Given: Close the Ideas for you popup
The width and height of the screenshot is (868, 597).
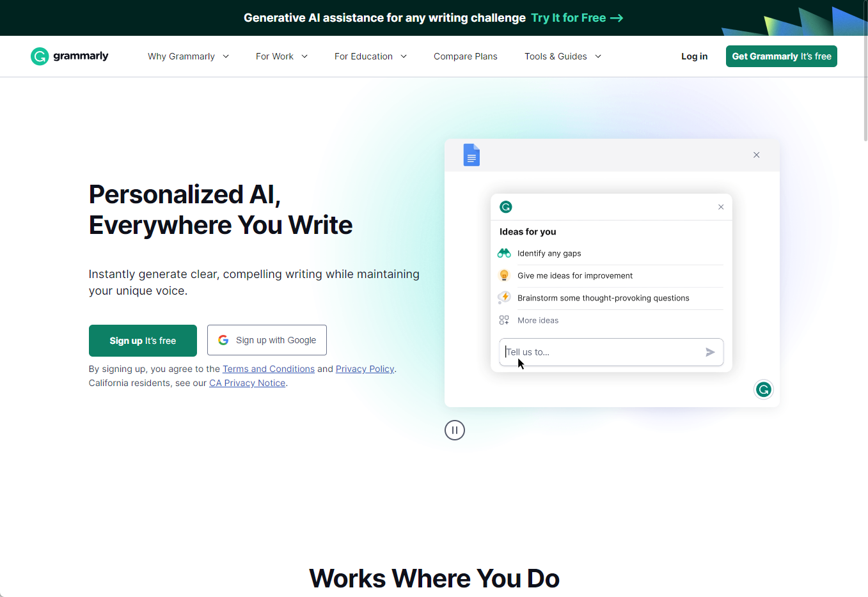Looking at the screenshot, I should click(721, 207).
